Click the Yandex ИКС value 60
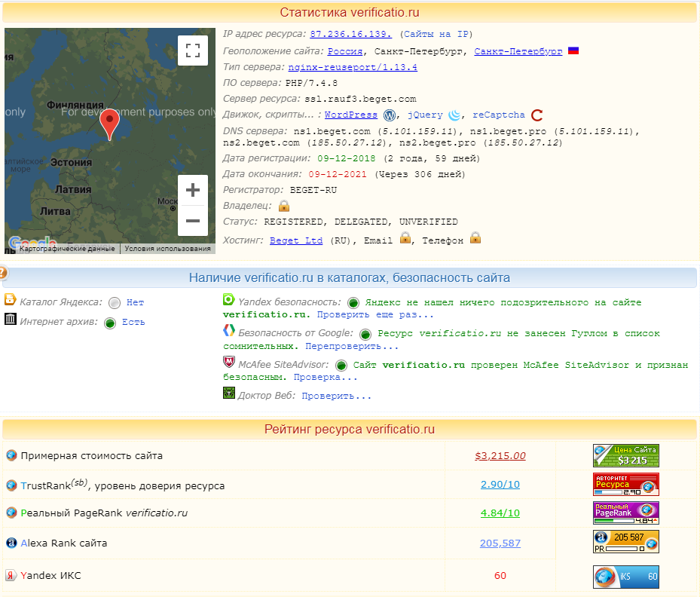 pyautogui.click(x=500, y=576)
